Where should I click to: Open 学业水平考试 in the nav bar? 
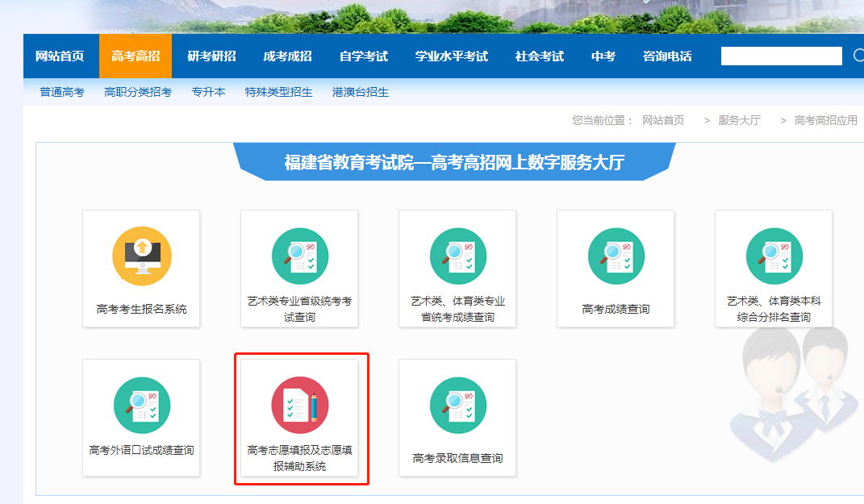[452, 56]
